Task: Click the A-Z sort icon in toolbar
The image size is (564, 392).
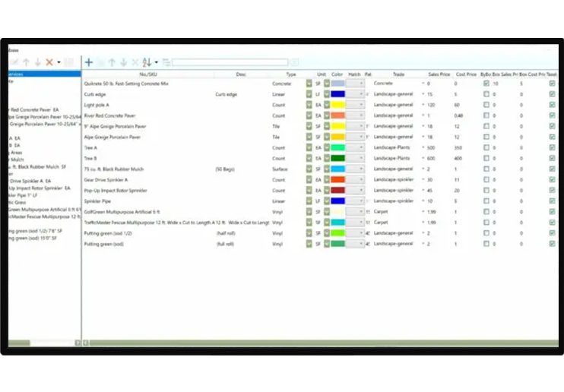Action: click(147, 62)
